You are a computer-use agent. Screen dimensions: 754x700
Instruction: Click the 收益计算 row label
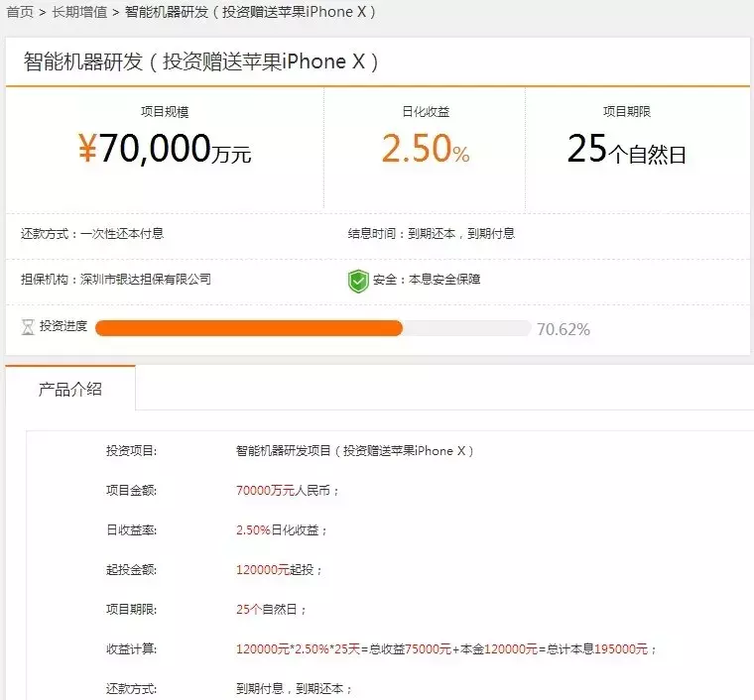pyautogui.click(x=131, y=649)
